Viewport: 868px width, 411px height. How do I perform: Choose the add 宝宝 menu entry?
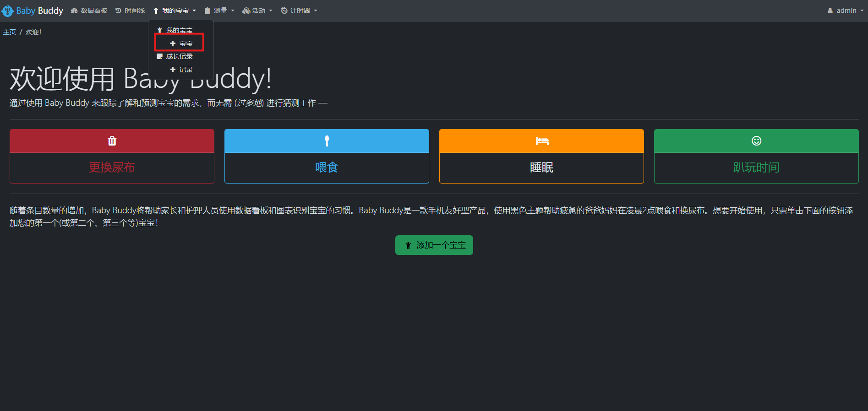[181, 43]
